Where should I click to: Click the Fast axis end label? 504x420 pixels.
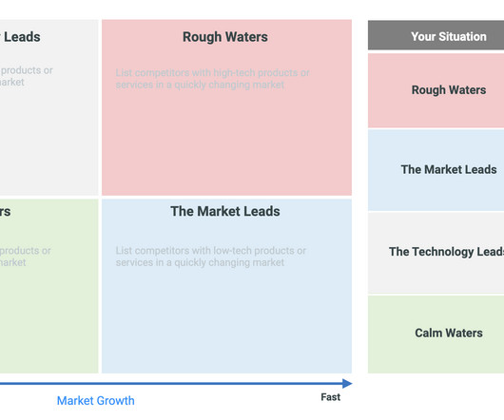point(330,397)
